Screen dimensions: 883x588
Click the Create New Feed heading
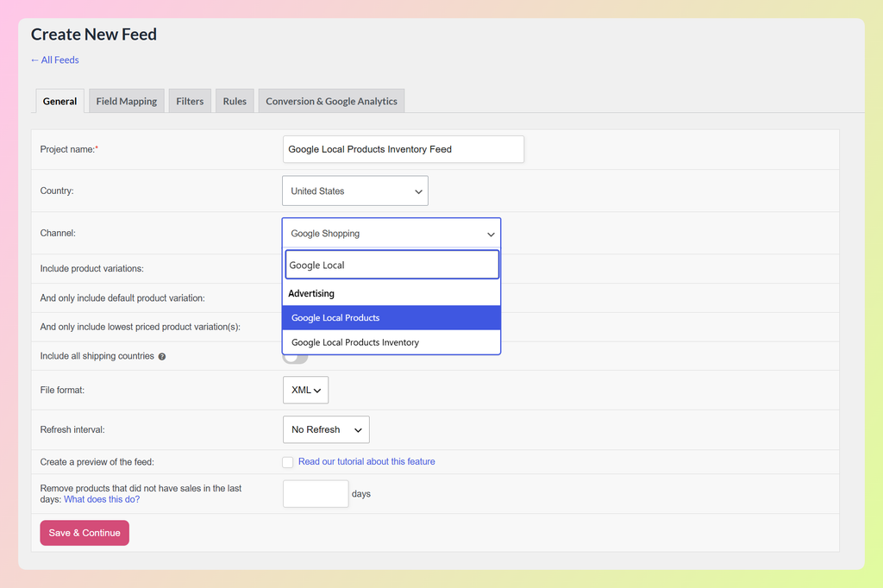[93, 34]
